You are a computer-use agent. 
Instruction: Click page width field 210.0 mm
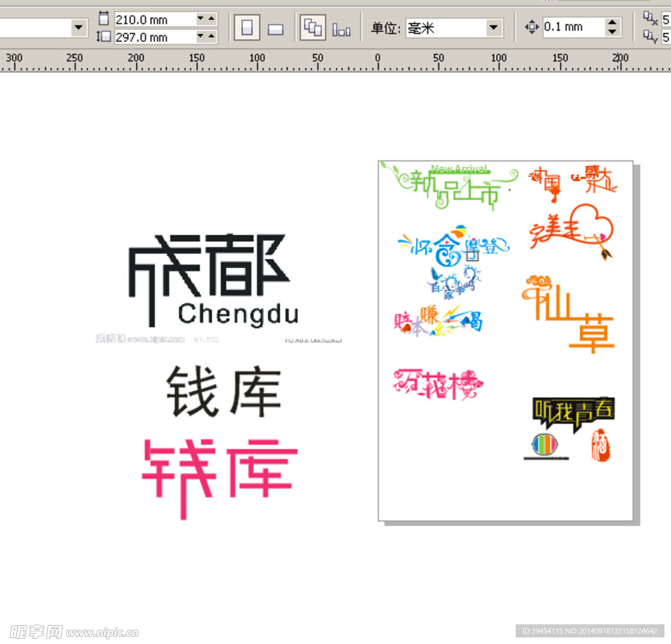point(154,20)
